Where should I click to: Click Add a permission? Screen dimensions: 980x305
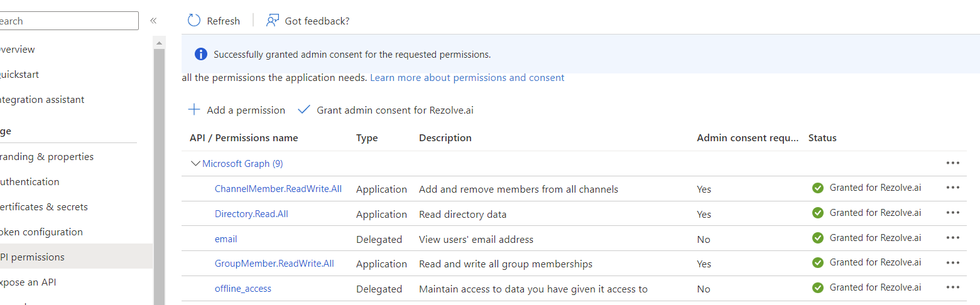[237, 110]
